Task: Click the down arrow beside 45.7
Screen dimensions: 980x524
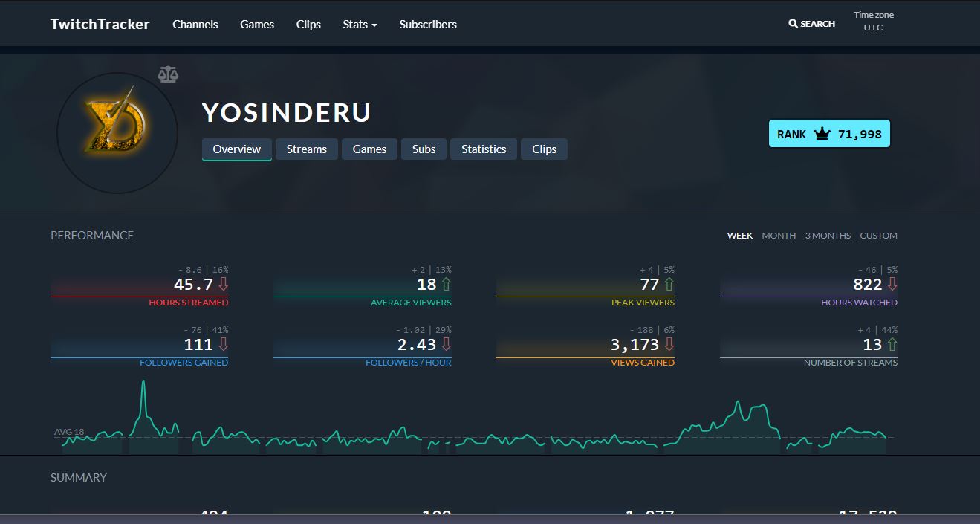Action: coord(223,285)
